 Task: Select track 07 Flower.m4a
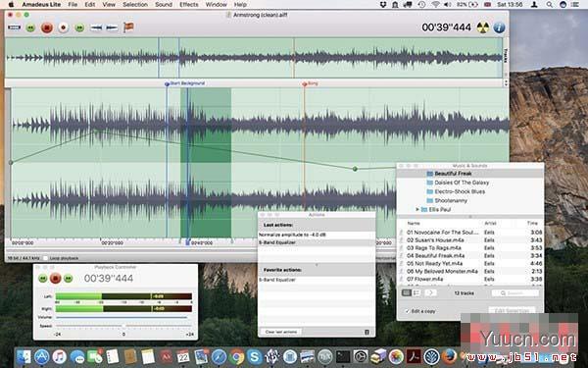click(x=470, y=279)
